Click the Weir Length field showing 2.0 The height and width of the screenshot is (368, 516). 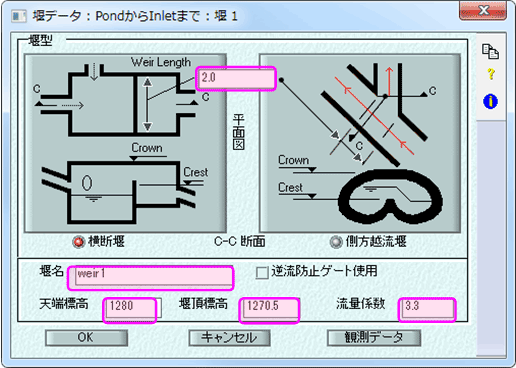click(236, 78)
